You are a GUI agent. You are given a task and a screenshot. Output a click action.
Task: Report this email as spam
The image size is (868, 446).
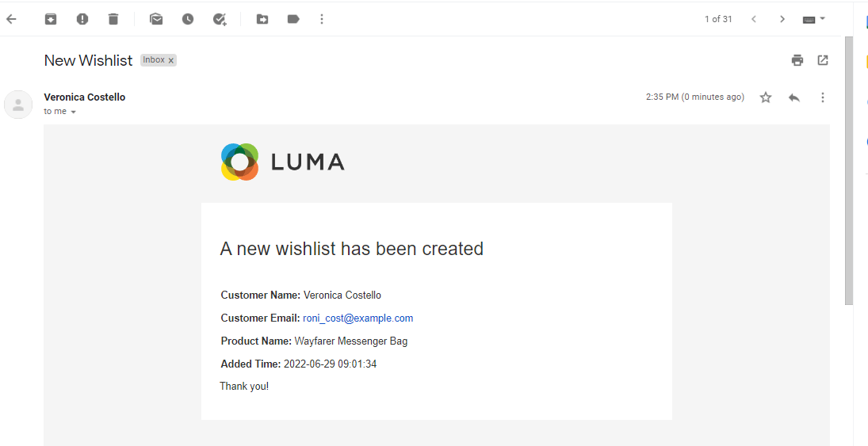(82, 19)
